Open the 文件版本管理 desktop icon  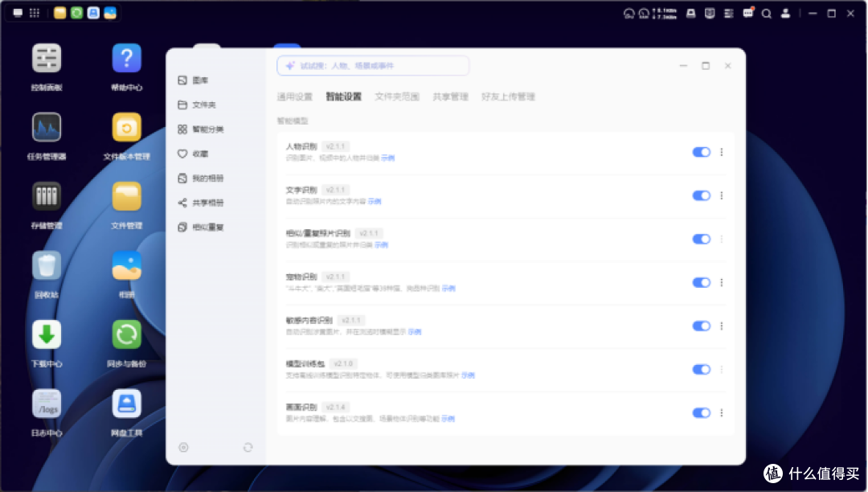[x=127, y=127]
